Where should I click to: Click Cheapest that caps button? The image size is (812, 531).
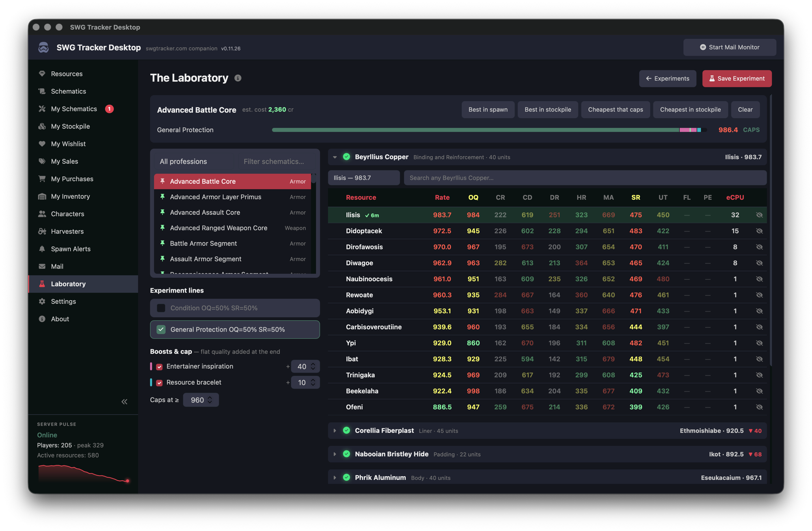[615, 110]
